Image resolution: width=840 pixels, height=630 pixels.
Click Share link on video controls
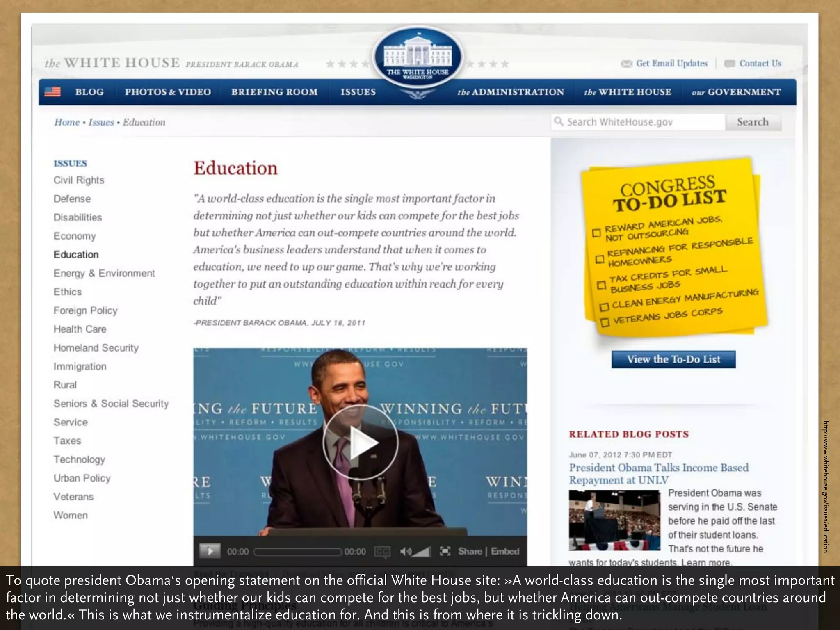click(470, 551)
